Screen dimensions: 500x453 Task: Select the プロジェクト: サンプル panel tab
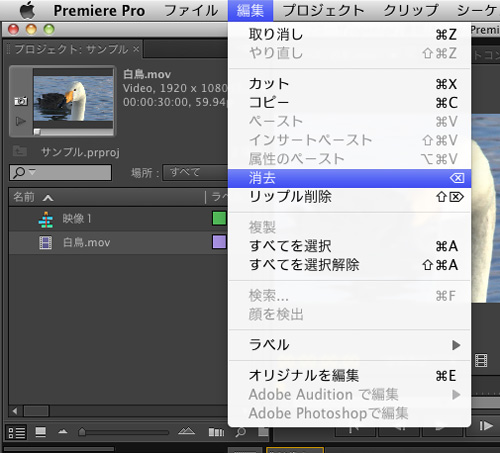click(71, 49)
